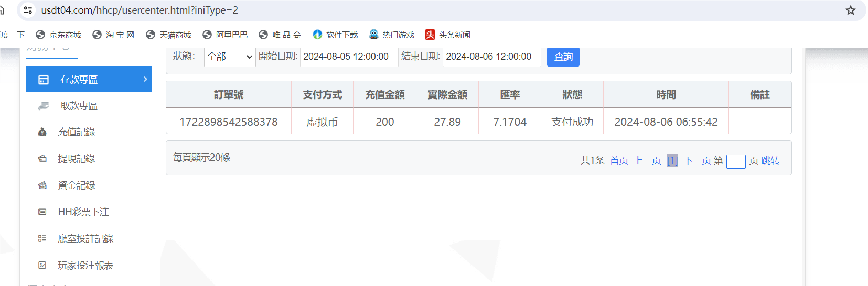Click the 提現記錄 icon in sidebar
Image resolution: width=868 pixels, height=286 pixels.
[42, 159]
